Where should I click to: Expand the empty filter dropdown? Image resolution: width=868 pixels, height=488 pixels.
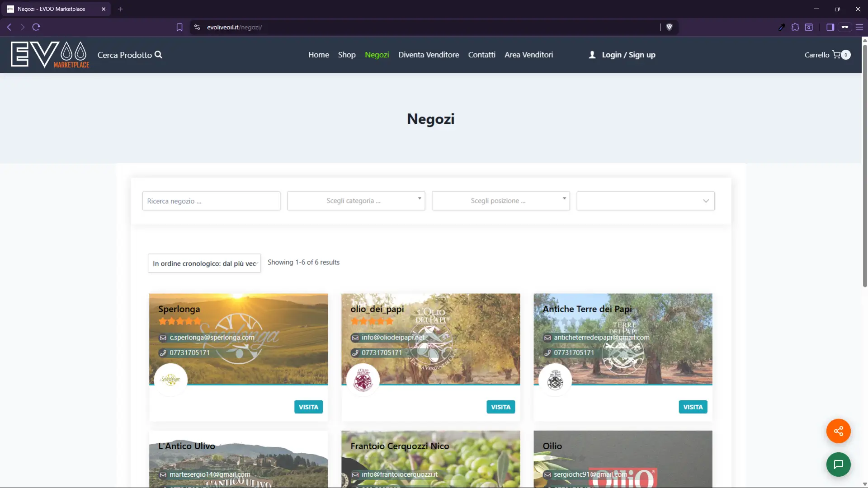(x=646, y=201)
